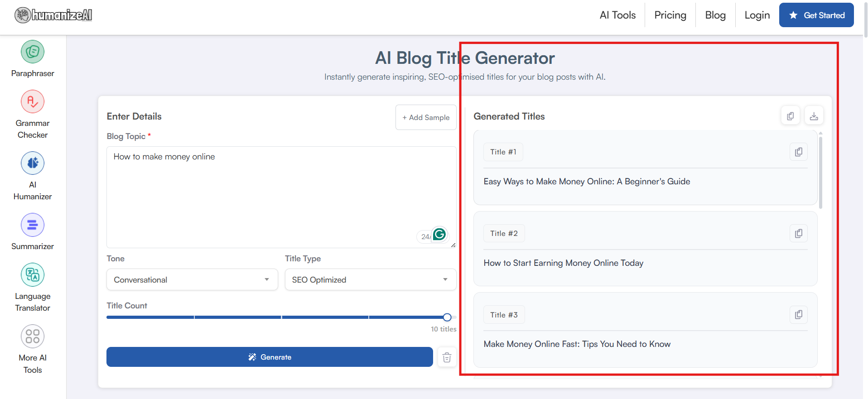Open the AI Humanizer tool
The width and height of the screenshot is (868, 399).
(33, 163)
